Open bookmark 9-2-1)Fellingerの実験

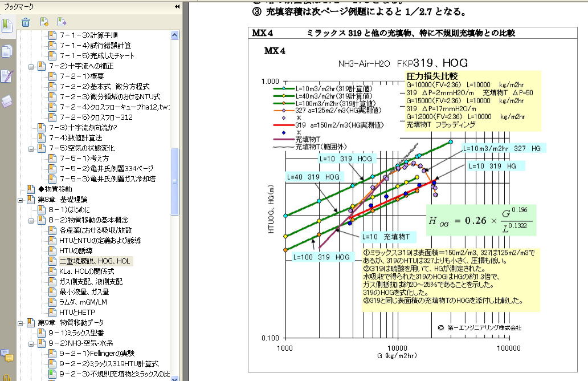click(97, 353)
